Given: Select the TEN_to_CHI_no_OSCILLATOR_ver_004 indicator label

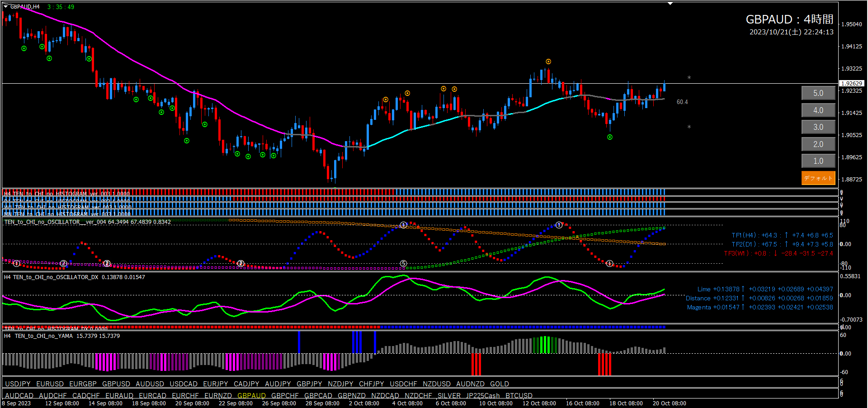Looking at the screenshot, I should coord(88,222).
